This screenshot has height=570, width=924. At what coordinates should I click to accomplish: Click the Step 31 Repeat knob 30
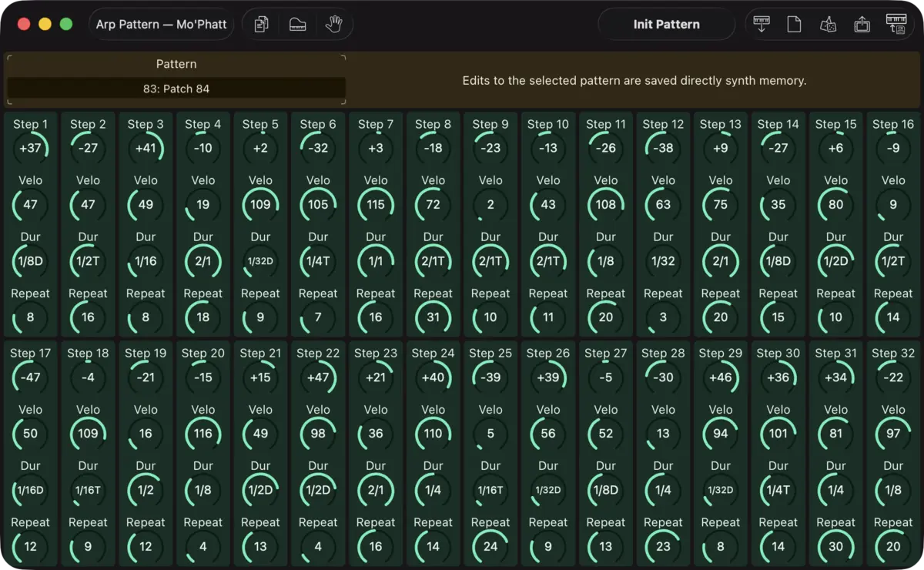tap(836, 547)
